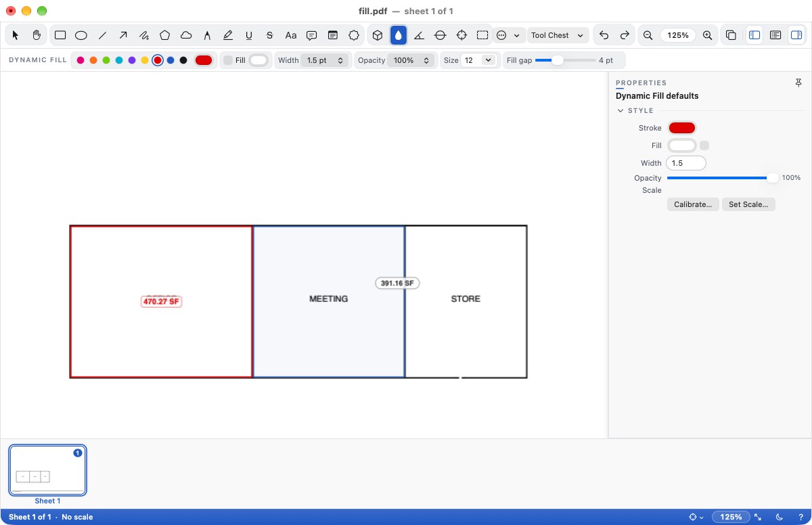Pick the pen nib tool

pos(207,35)
